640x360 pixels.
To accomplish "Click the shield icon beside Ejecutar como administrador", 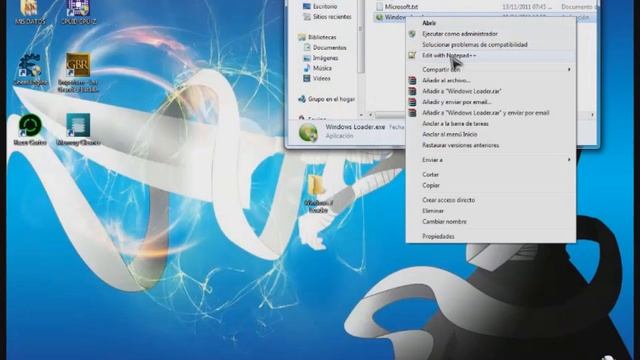I will click(412, 34).
